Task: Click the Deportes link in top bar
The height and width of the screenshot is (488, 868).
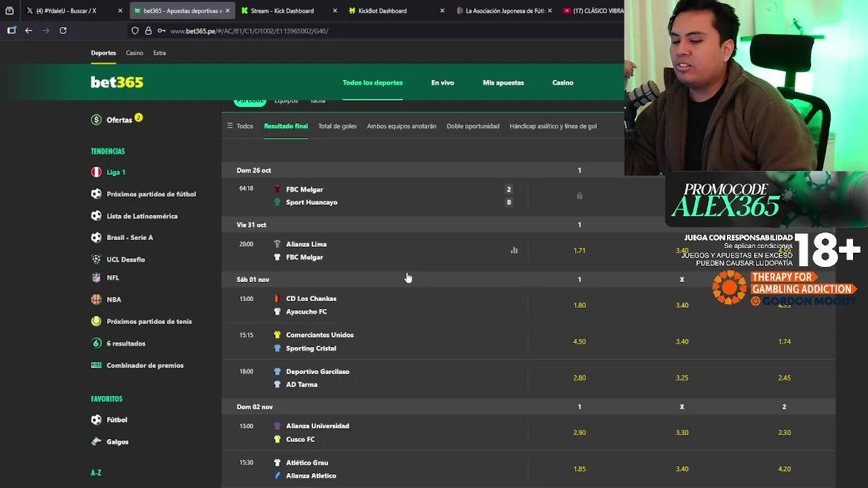Action: pos(103,53)
